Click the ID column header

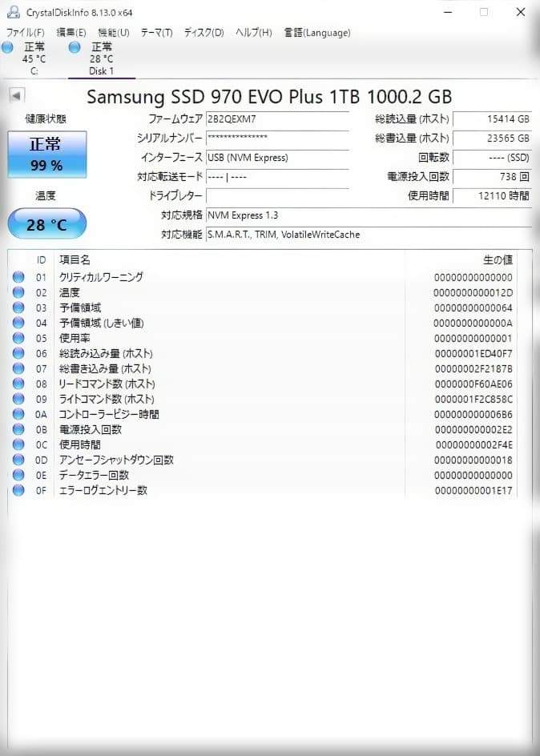pos(42,259)
